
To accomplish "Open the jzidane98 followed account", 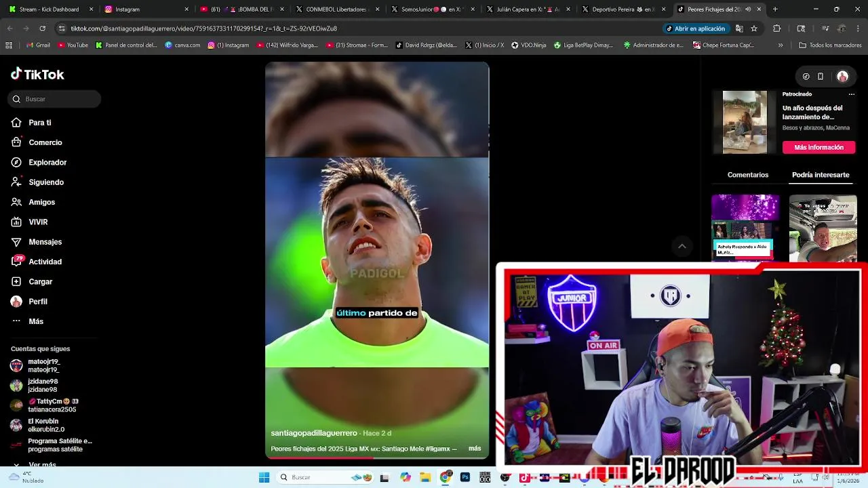I will pos(34,386).
